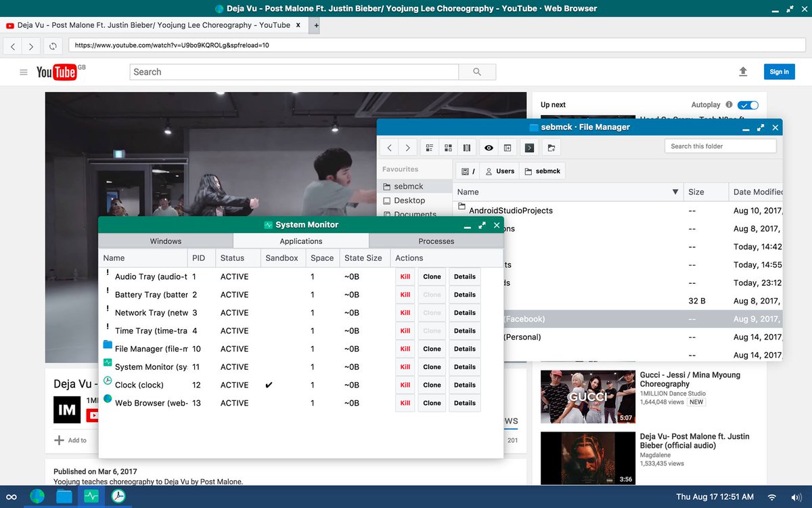Click the Wi-Fi icon in system tray

tap(771, 497)
